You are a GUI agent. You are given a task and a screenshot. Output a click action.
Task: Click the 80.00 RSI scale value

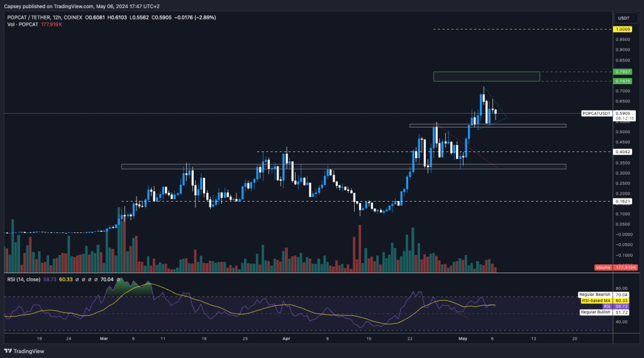pyautogui.click(x=621, y=289)
